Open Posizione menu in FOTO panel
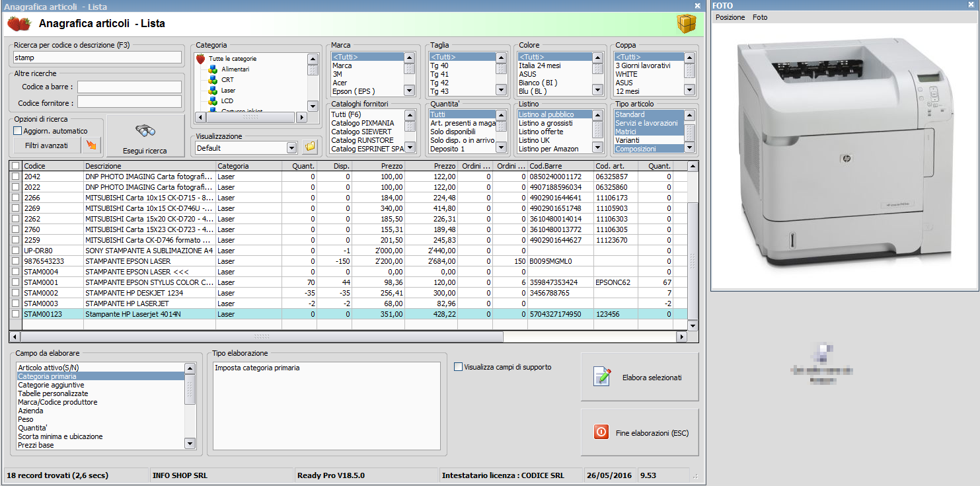980x486 pixels. coord(730,17)
